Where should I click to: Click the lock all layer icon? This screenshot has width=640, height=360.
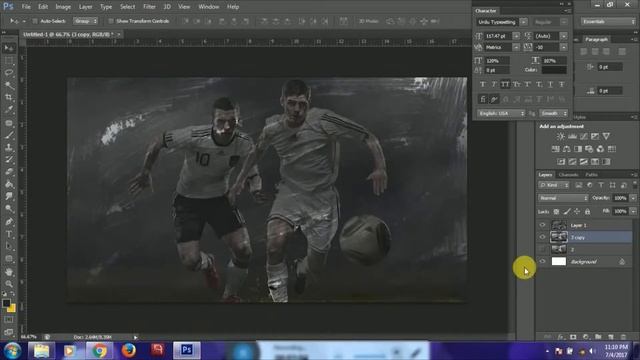[587, 211]
